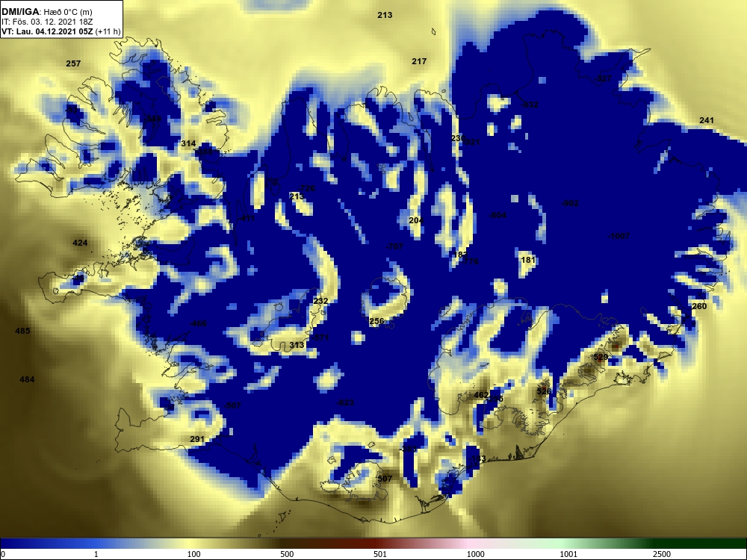The image size is (747, 560).
Task: Click the '241' value off the east coast
Action: coord(707,120)
